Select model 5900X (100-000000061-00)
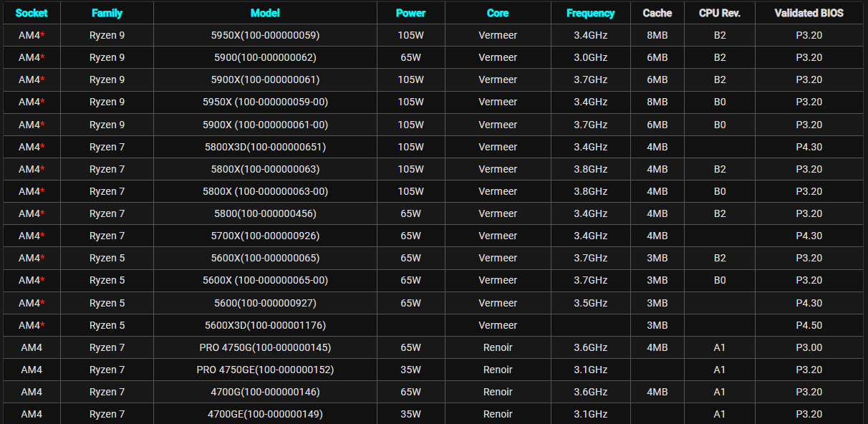 265,125
